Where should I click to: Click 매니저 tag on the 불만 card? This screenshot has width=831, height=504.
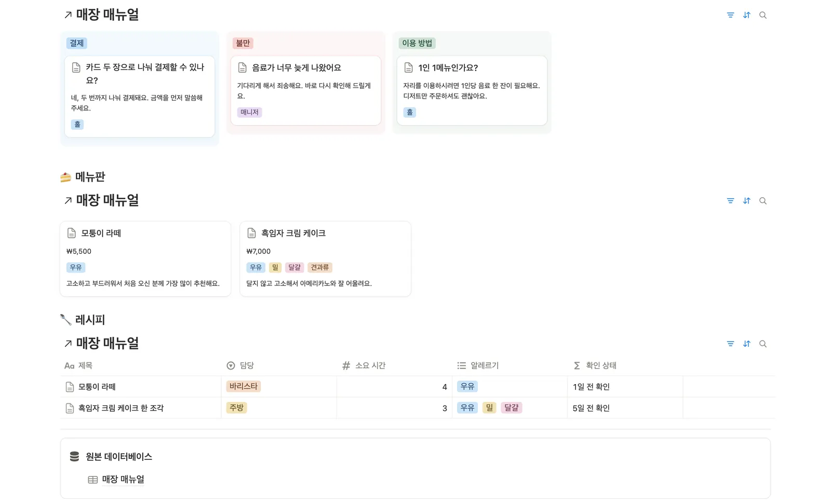[x=249, y=112]
